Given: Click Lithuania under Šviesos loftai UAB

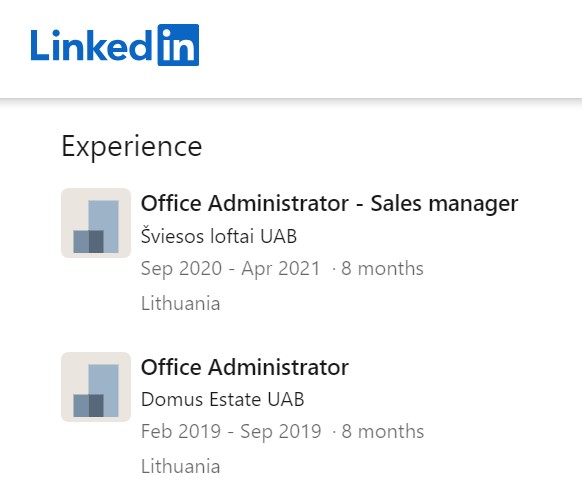Looking at the screenshot, I should pyautogui.click(x=181, y=303).
